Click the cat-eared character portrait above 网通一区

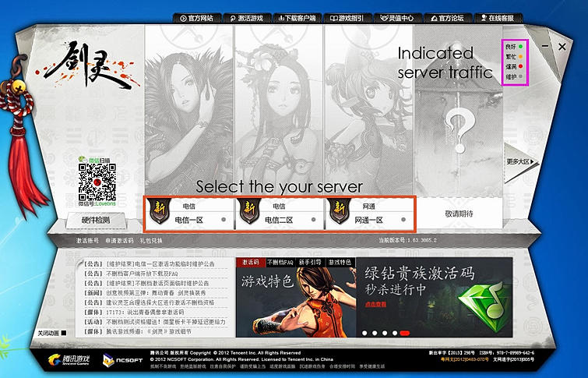[x=369, y=111]
